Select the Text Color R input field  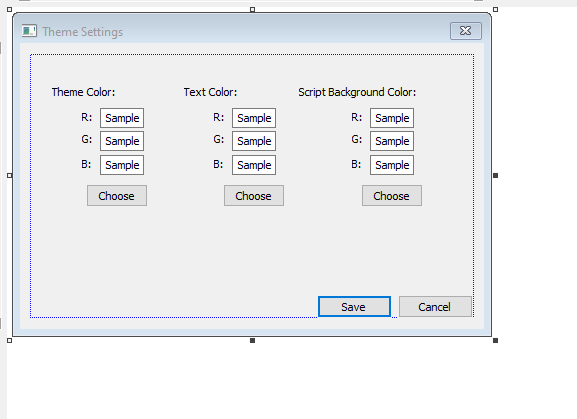[254, 118]
